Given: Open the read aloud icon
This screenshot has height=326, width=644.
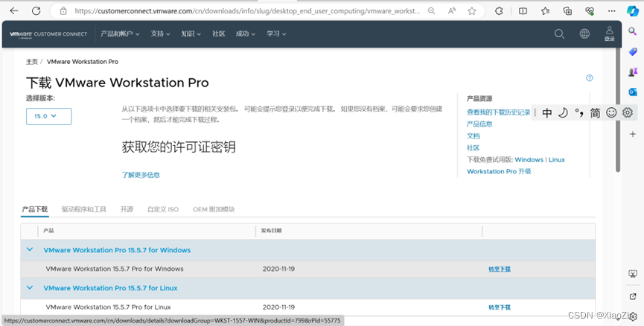Looking at the screenshot, I should (452, 11).
